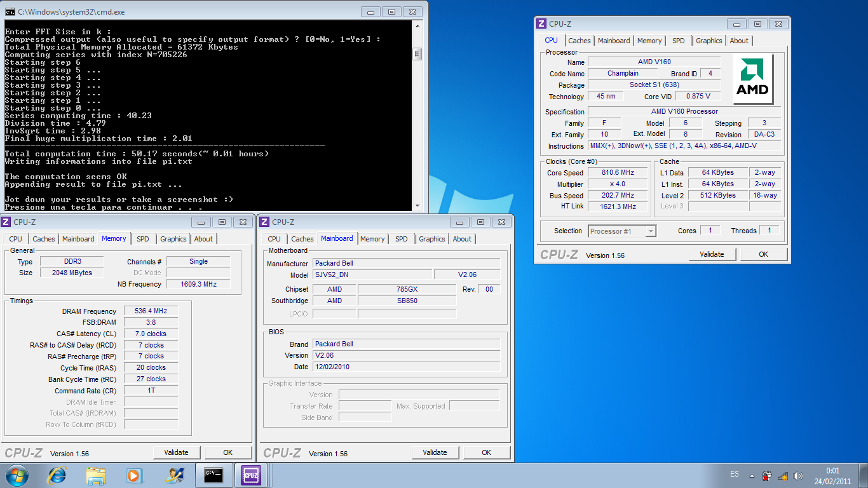Select SPD tab in the CPU window
This screenshot has height=488, width=868.
point(679,41)
